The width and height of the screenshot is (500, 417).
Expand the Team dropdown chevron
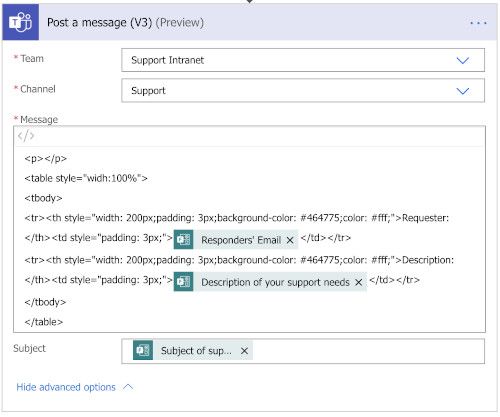(463, 60)
